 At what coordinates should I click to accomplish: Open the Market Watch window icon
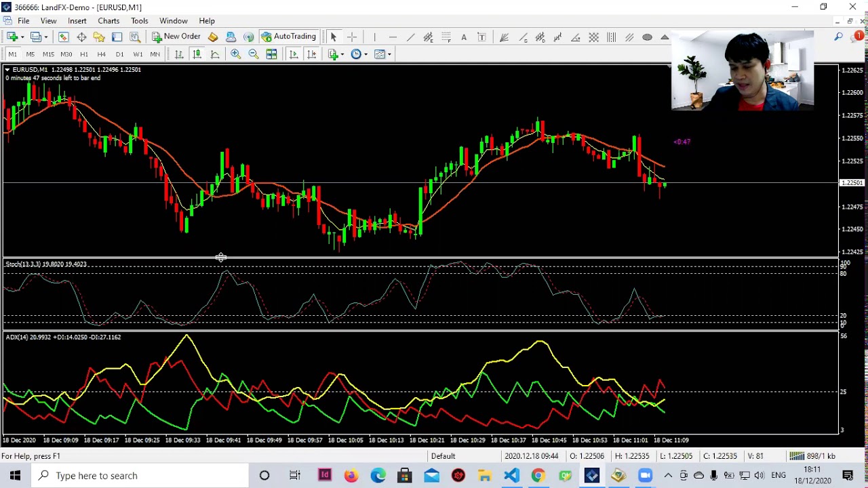(63, 37)
